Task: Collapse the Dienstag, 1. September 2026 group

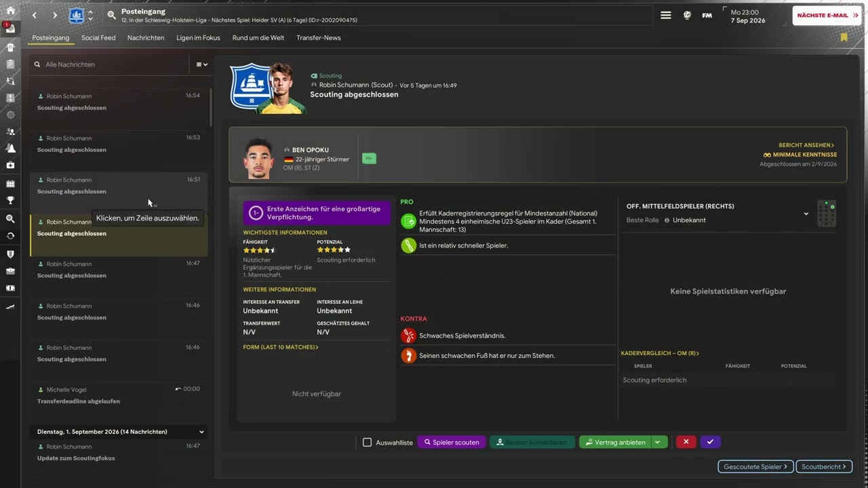Action: [201, 432]
